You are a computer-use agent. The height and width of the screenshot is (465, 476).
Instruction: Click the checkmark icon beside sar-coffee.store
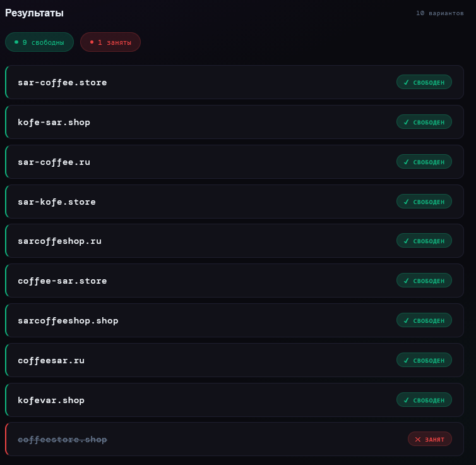click(407, 82)
